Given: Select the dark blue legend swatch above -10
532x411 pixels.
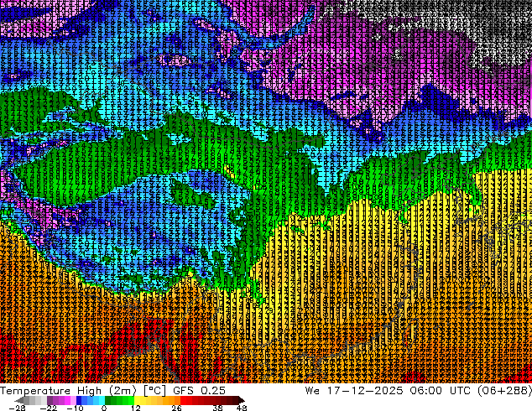Looking at the screenshot, I should coord(79,400).
